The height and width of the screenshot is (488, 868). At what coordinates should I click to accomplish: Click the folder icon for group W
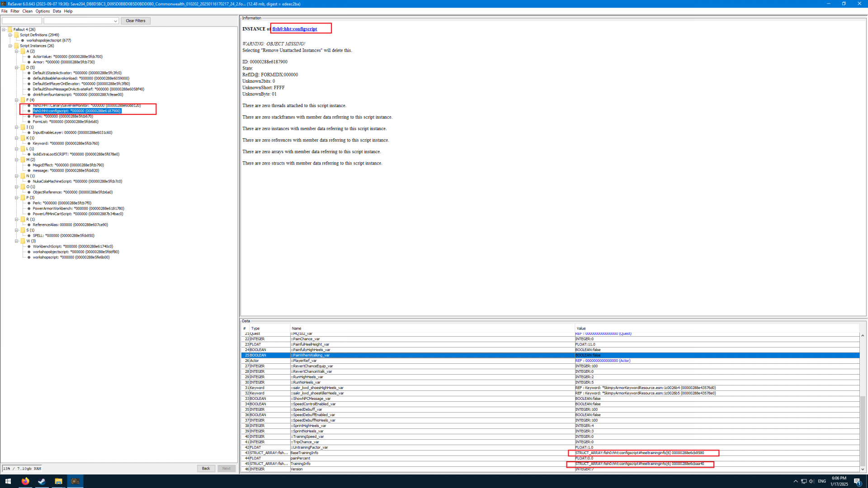point(23,241)
